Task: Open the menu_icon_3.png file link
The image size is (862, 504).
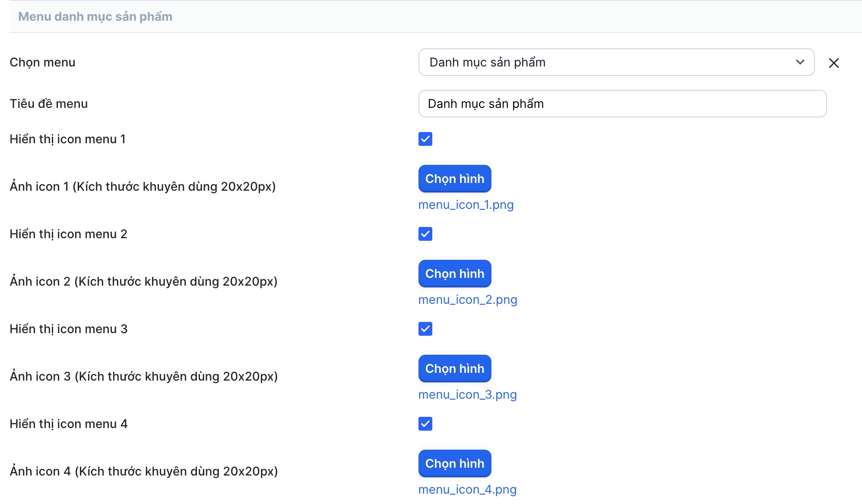Action: point(467,394)
